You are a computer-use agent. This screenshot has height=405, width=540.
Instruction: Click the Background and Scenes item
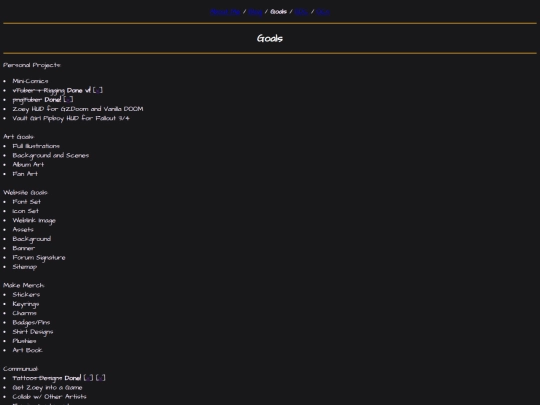51,155
